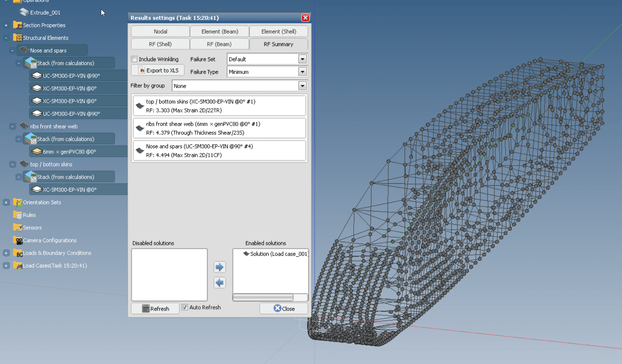This screenshot has width=622, height=364.
Task: Select the Load Cases task icon
Action: pos(18,266)
